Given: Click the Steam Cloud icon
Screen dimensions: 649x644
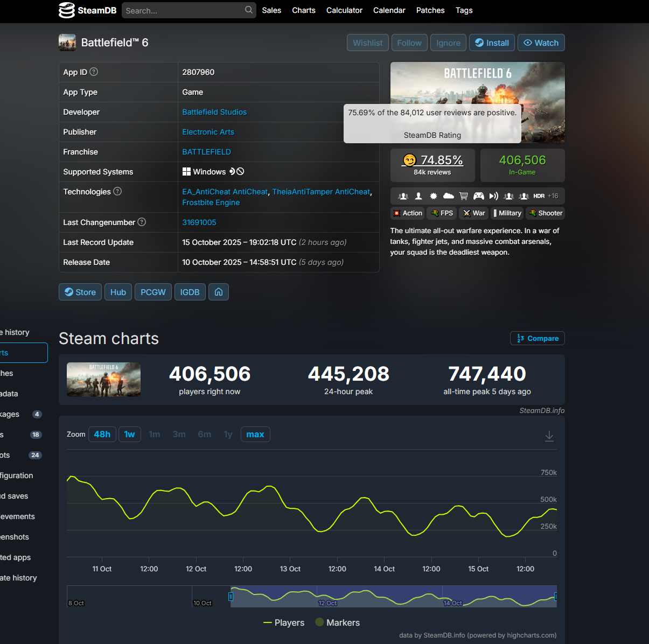Looking at the screenshot, I should [x=449, y=196].
